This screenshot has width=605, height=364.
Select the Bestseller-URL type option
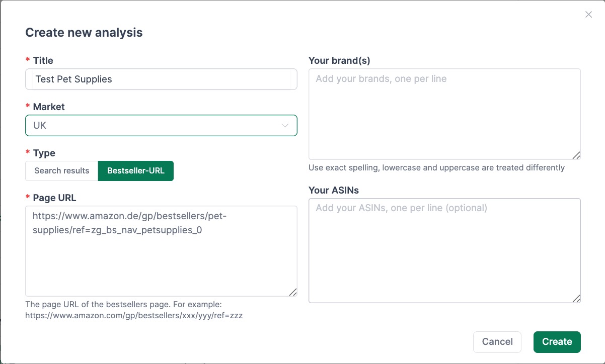(136, 171)
